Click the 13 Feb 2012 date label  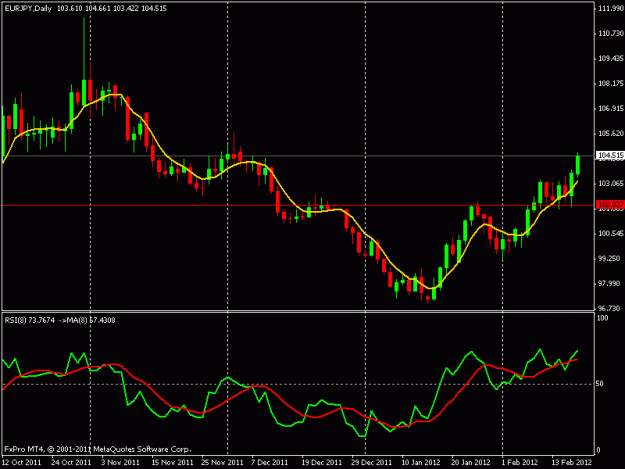click(x=572, y=462)
